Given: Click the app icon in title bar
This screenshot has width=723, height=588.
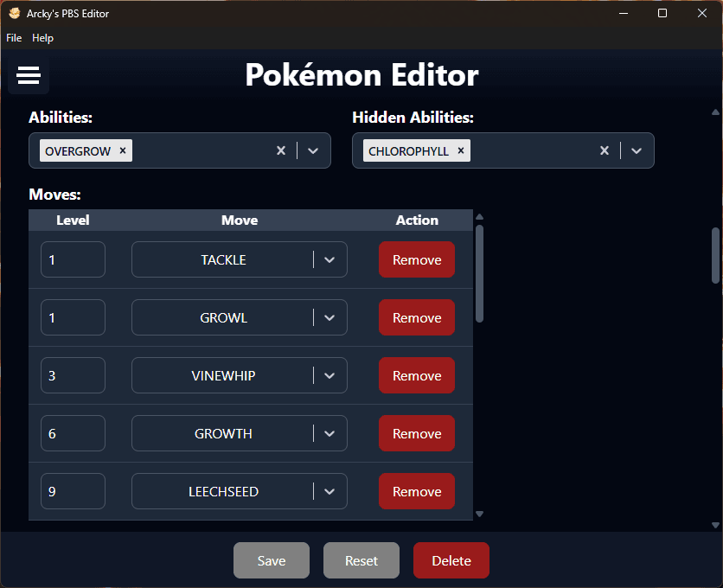Looking at the screenshot, I should point(15,14).
